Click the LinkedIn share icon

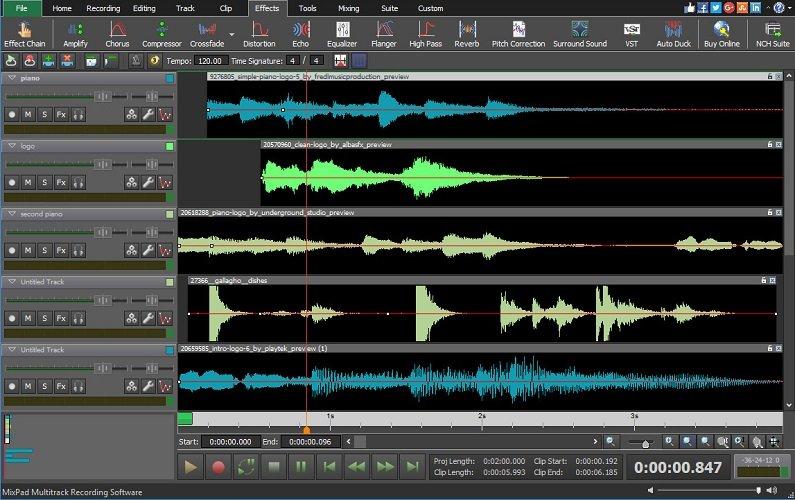(x=755, y=8)
